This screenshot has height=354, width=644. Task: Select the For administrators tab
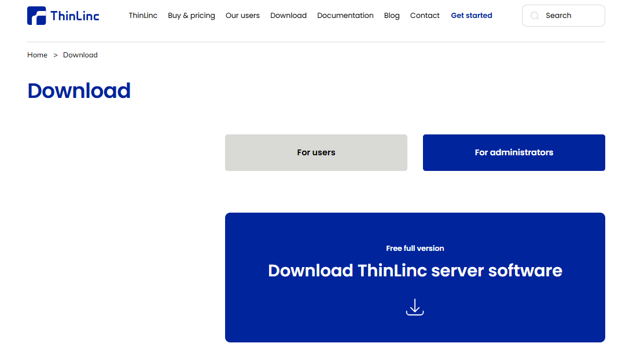tap(514, 152)
